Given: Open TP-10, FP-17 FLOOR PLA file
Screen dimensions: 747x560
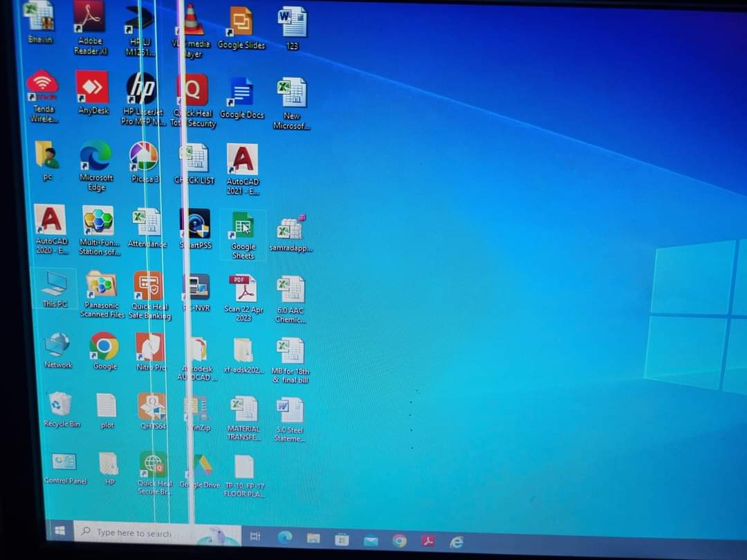Looking at the screenshot, I should 244,476.
